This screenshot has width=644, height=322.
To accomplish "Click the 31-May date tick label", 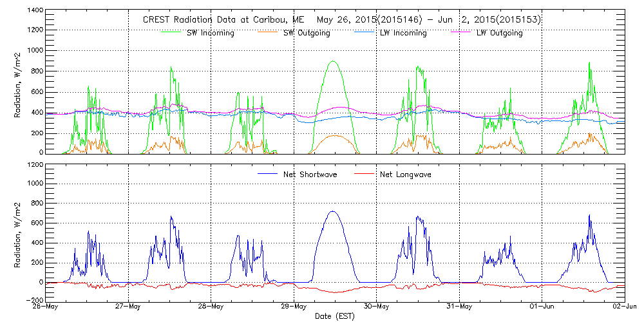I will 460,307.
